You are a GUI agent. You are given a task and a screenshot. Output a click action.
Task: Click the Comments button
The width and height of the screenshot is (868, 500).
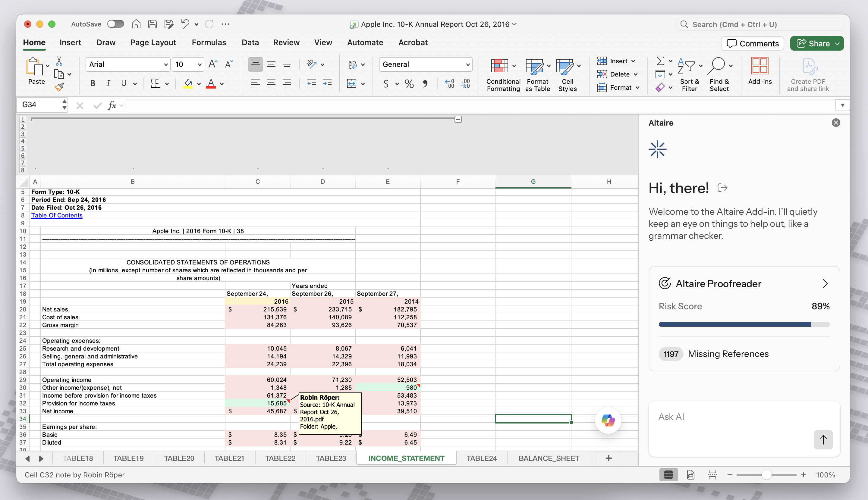(x=752, y=44)
